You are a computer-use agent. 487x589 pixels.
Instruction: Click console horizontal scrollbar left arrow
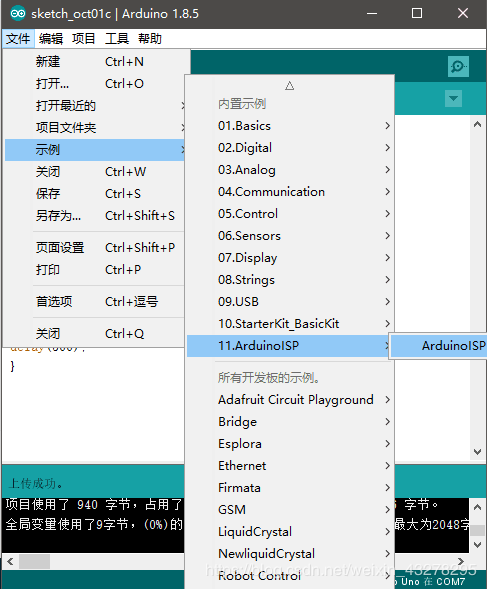[10, 562]
